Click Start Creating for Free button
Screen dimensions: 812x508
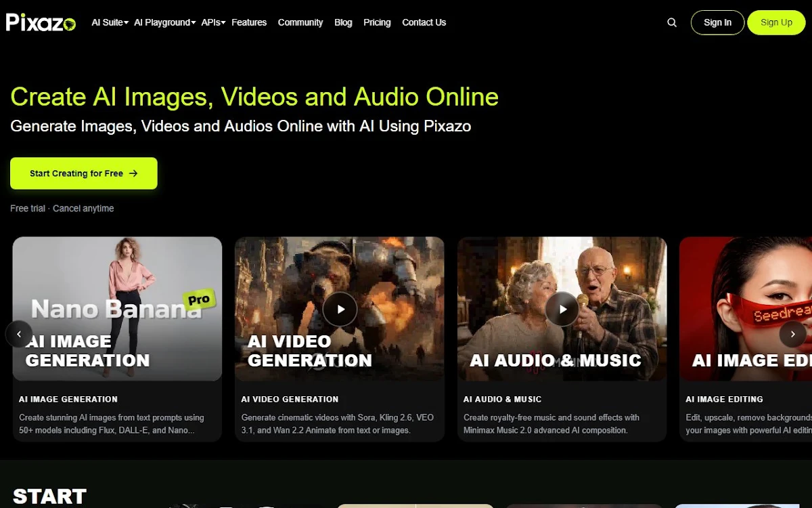[x=84, y=173]
